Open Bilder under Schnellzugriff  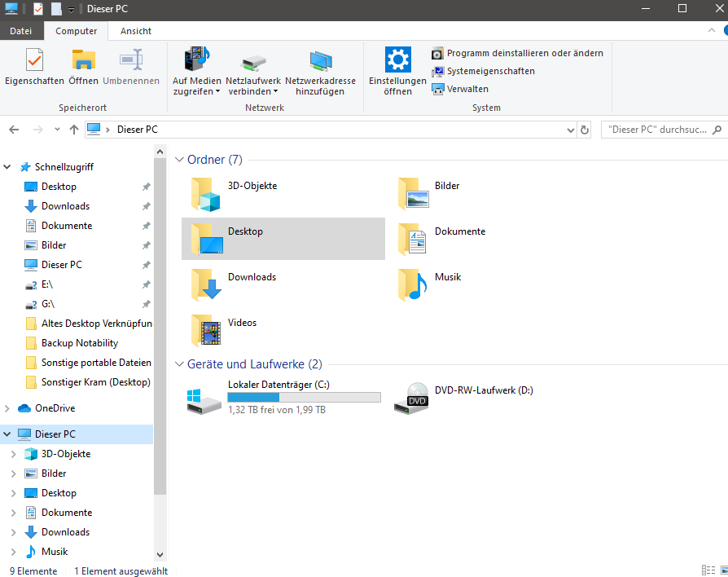coord(54,245)
